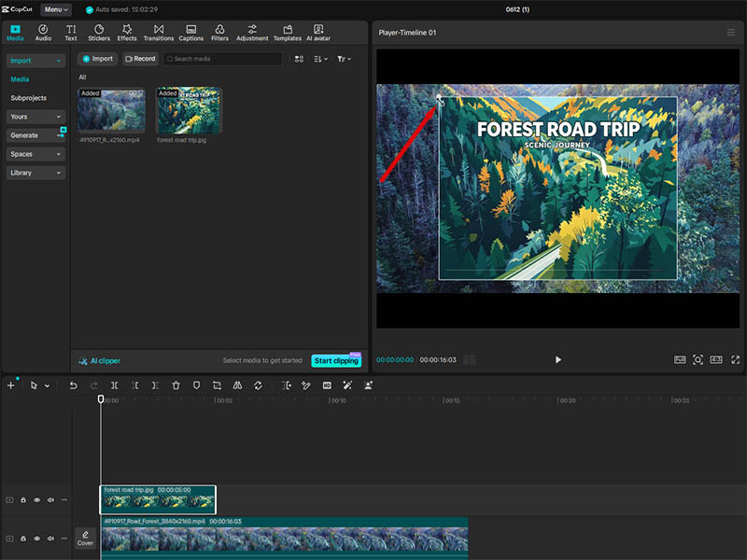
Task: Click the mirror flip icon
Action: [237, 385]
